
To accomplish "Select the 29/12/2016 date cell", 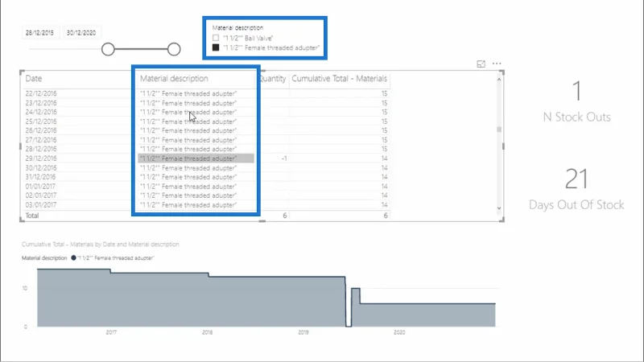I will point(41,158).
